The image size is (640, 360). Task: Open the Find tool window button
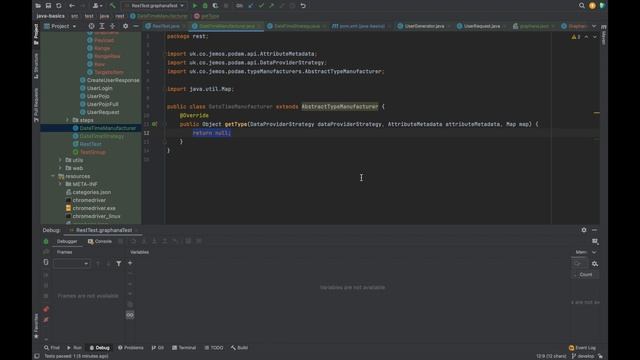pyautogui.click(x=52, y=348)
